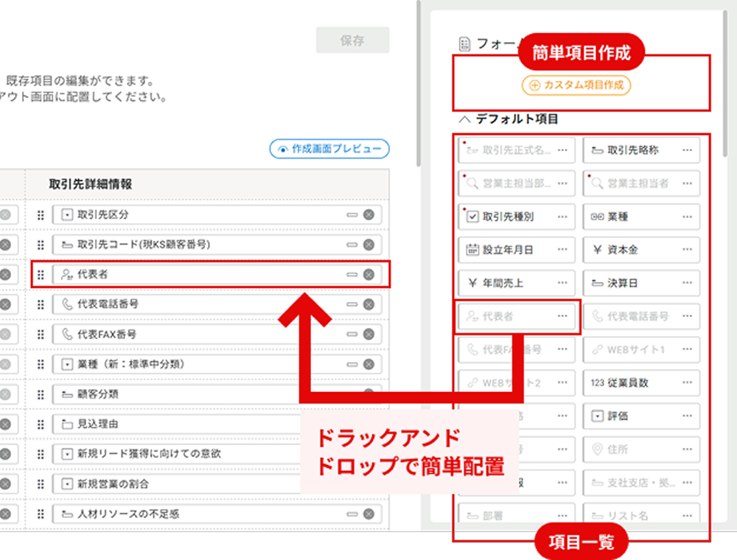The image size is (737, 560).
Task: Click the 取引先詳細情報 column header
Action: (91, 183)
